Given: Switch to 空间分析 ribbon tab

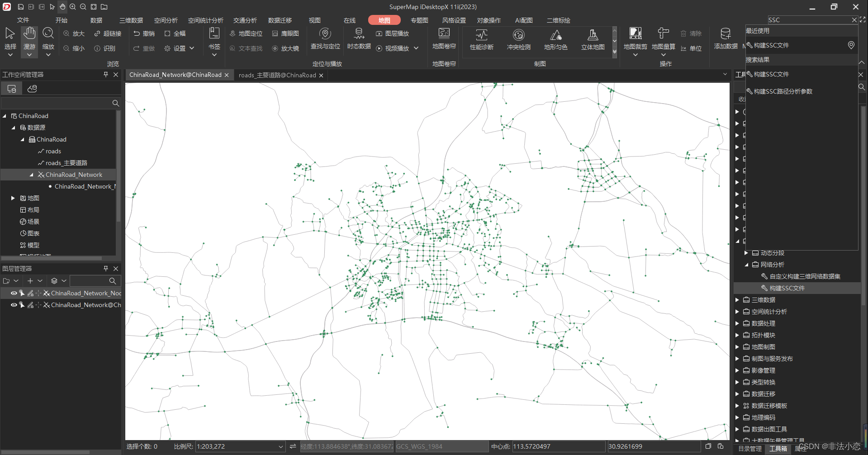Looking at the screenshot, I should tap(166, 20).
